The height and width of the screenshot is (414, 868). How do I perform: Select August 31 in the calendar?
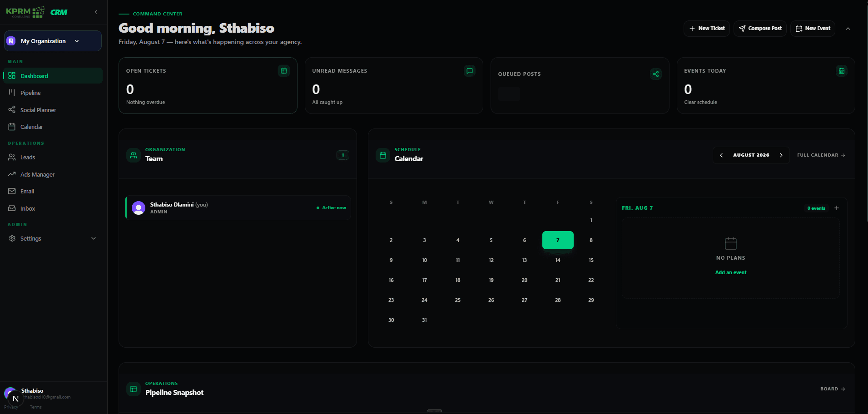tap(425, 320)
